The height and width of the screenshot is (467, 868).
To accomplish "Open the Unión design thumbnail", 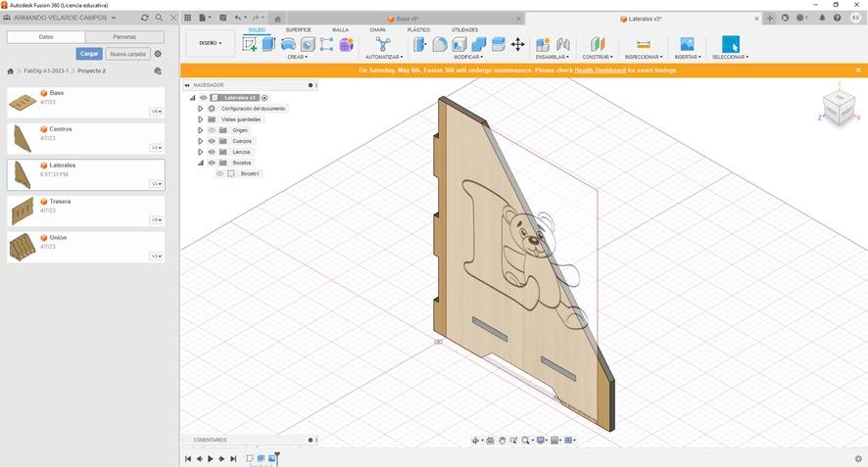I will point(23,247).
